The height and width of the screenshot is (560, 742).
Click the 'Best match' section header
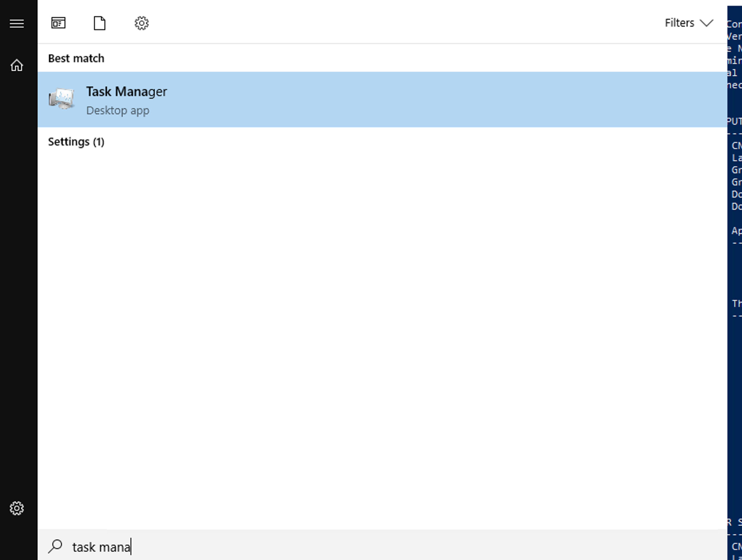76,58
